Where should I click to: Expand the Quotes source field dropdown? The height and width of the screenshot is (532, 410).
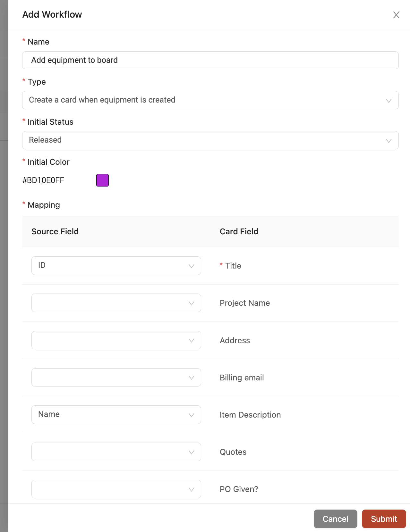point(116,452)
